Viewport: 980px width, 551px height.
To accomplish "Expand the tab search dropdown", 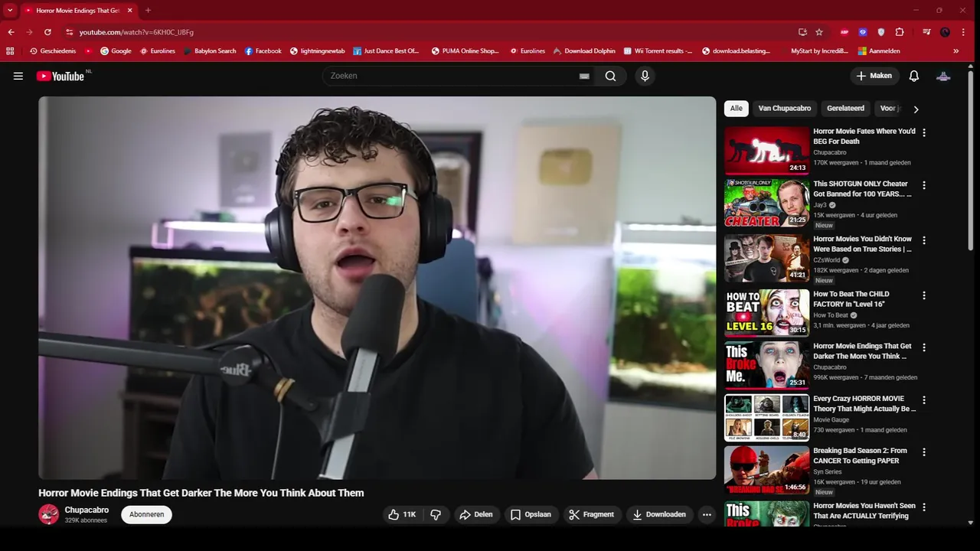I will pyautogui.click(x=10, y=11).
